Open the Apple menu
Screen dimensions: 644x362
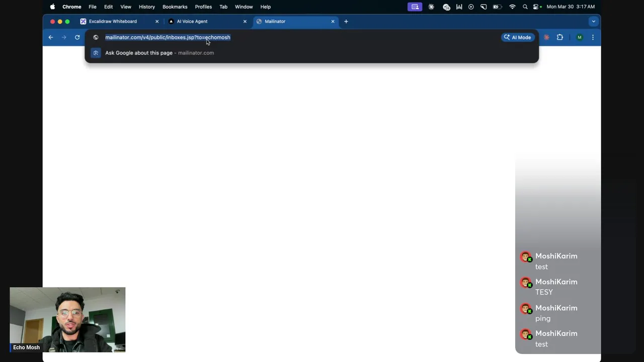52,7
